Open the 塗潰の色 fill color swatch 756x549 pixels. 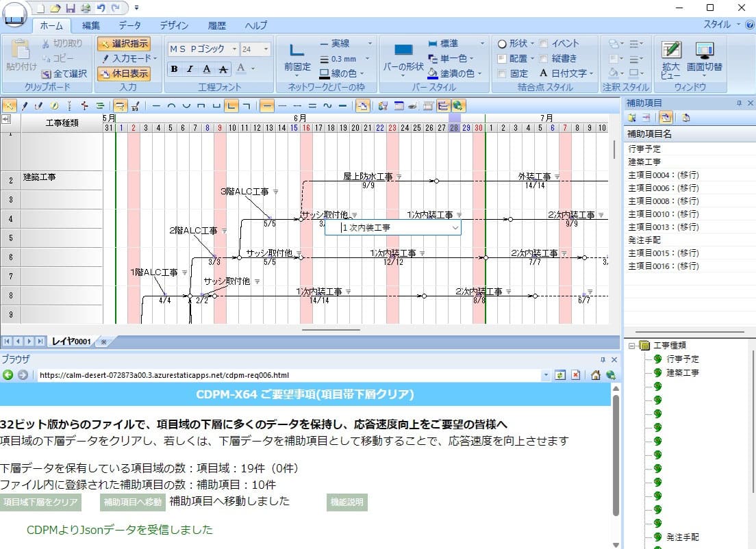point(433,74)
